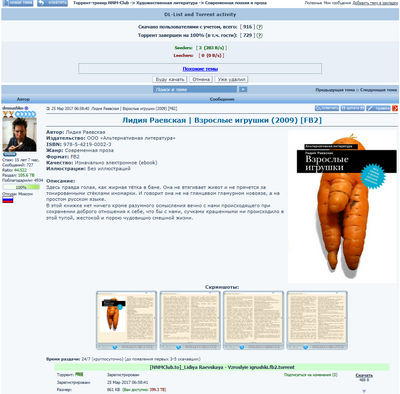Viewport: 400px width, 394px height.
Task: Open the carrot book cover image
Action: (x=342, y=207)
